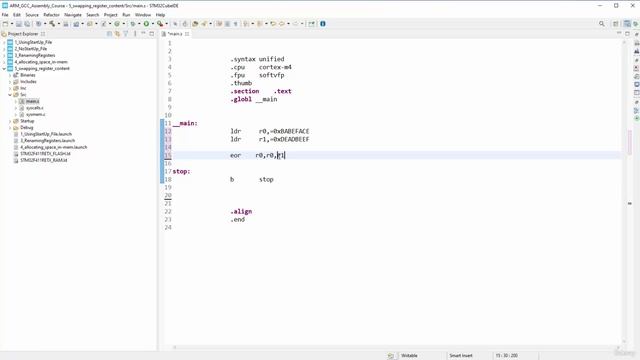This screenshot has width=640, height=360.
Task: Select sysmem.c in the tree
Action: click(x=35, y=114)
